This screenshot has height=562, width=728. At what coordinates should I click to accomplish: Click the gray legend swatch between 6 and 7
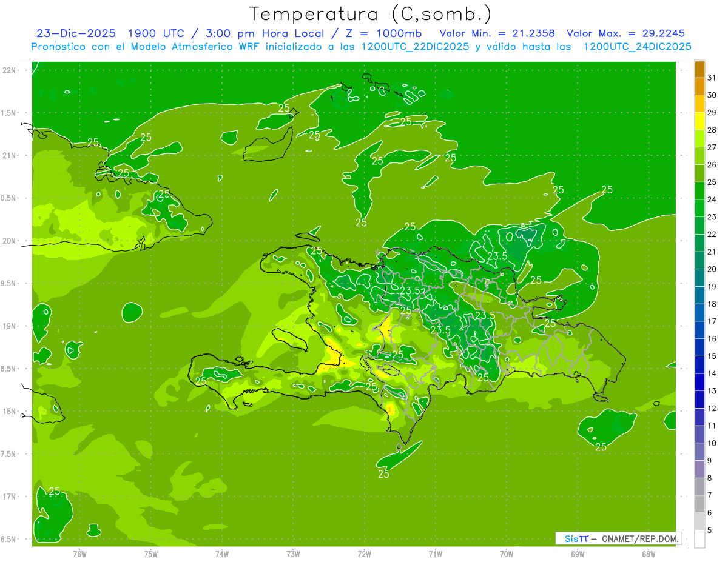pyautogui.click(x=699, y=504)
